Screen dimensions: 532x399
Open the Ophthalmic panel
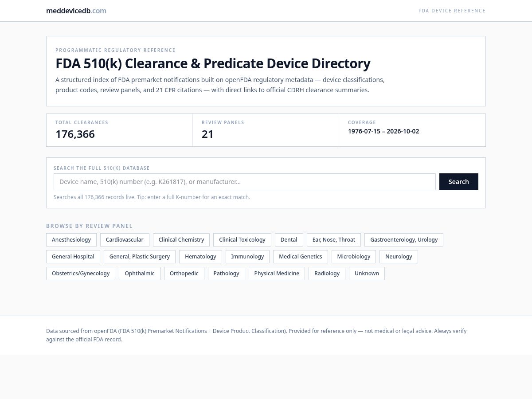coord(140,274)
